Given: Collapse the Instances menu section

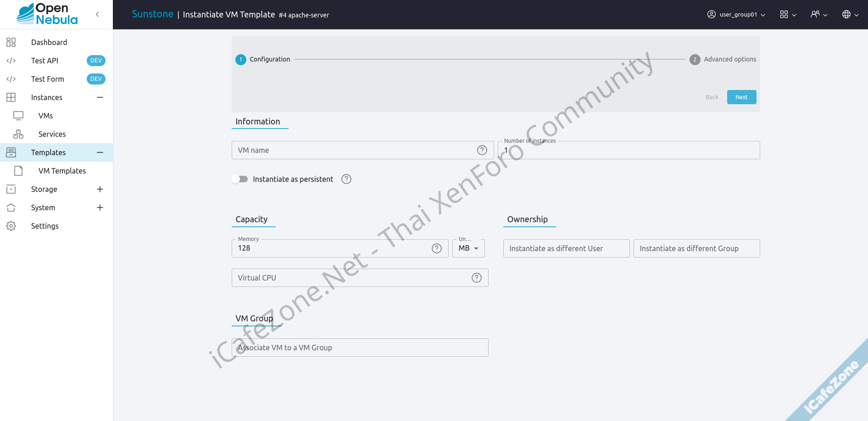Looking at the screenshot, I should 100,97.
